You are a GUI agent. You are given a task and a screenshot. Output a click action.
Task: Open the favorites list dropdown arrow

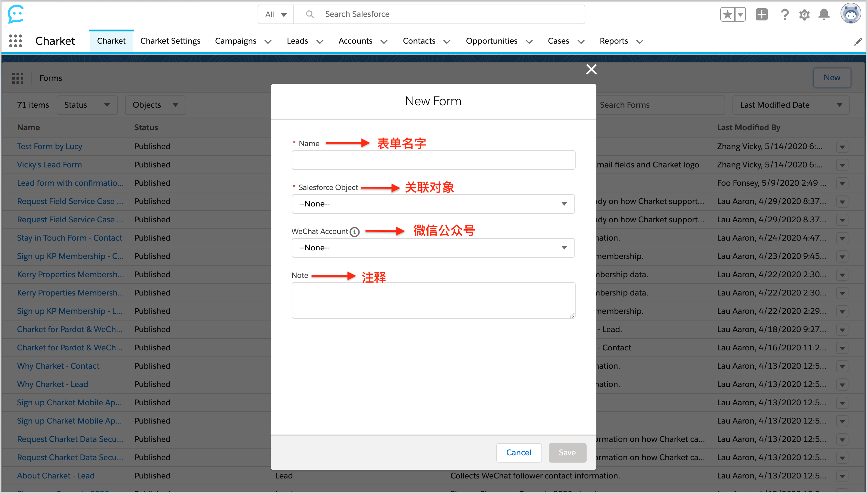[740, 14]
